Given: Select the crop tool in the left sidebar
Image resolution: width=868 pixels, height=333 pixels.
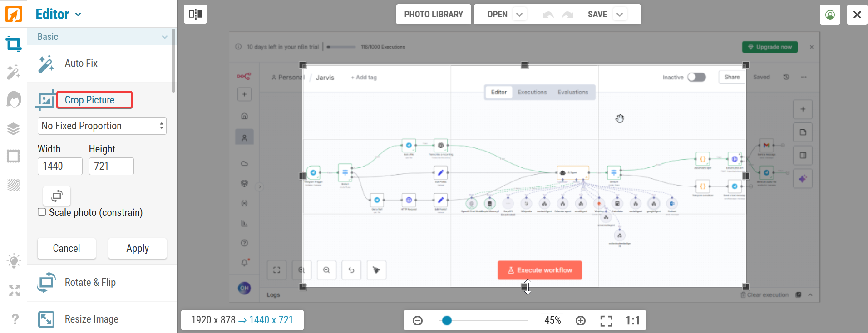Looking at the screenshot, I should point(14,44).
